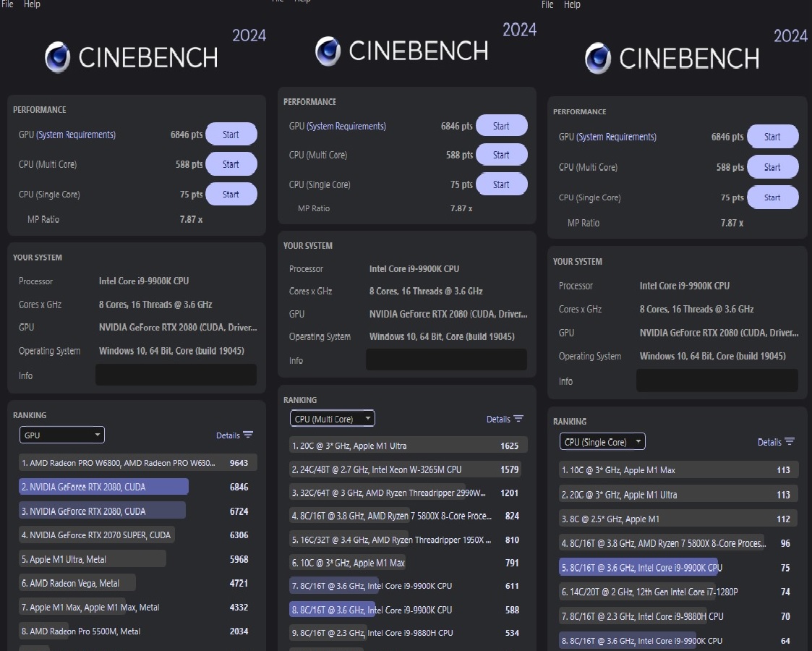
Task: Select Intel Xeon W-3265M CPU row
Action: coord(408,469)
